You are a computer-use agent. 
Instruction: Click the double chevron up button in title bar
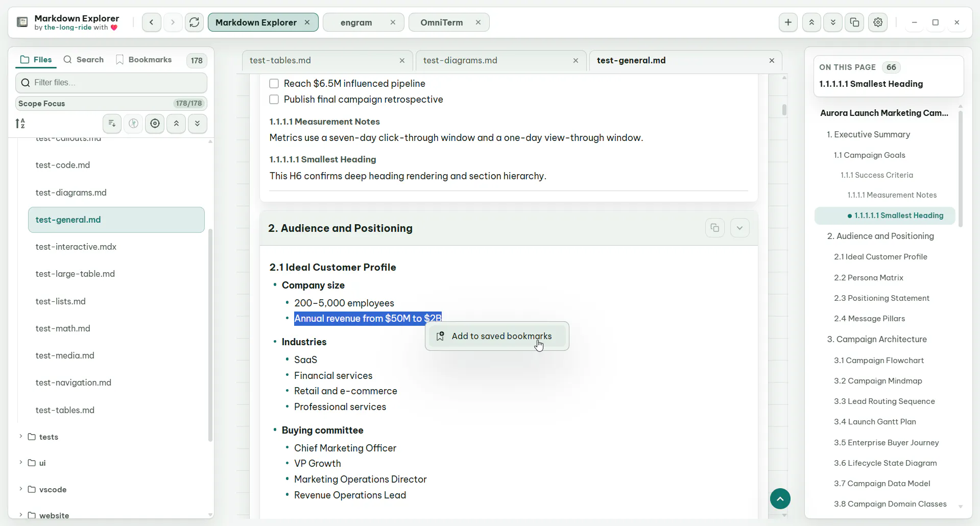(811, 22)
